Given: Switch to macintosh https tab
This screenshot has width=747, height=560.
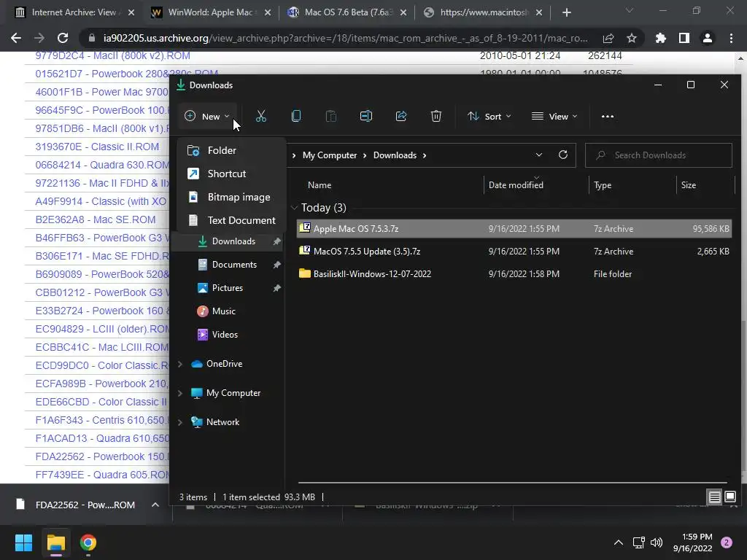Looking at the screenshot, I should 484,12.
